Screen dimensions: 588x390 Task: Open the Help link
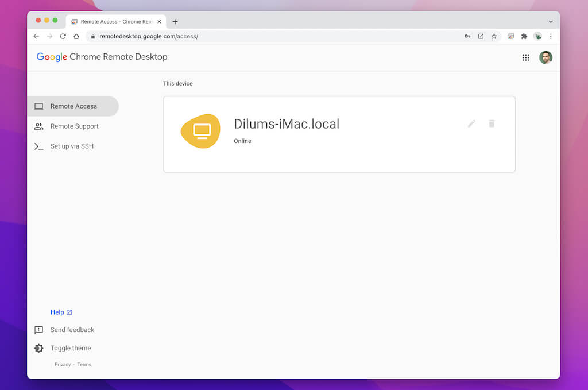[x=61, y=312]
